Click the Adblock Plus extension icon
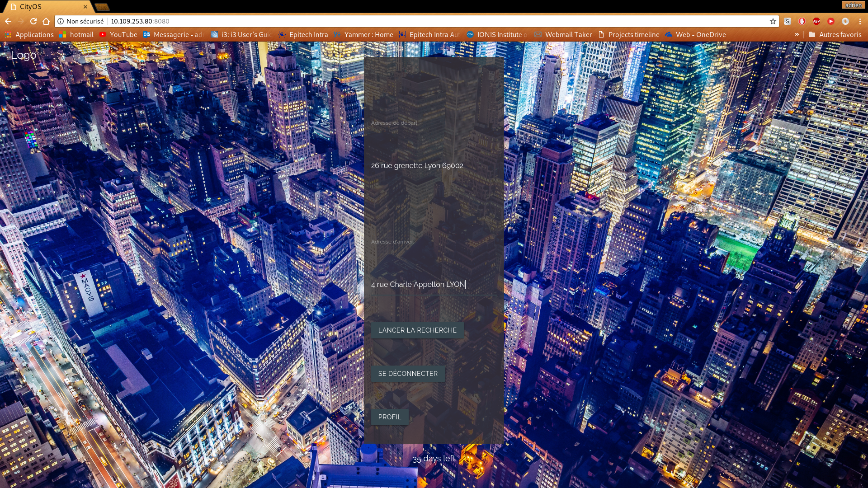Viewport: 868px width, 488px height. click(816, 21)
